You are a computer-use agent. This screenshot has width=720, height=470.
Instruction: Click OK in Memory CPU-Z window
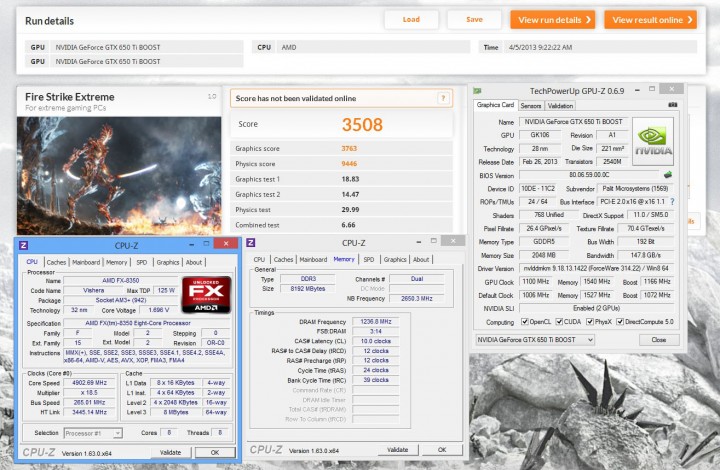tap(442, 450)
